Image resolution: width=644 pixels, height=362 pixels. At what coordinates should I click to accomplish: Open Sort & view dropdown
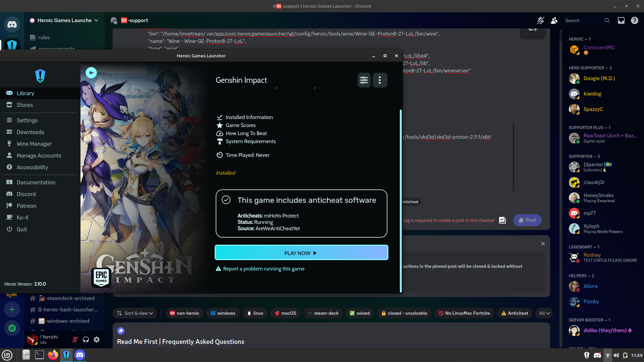135,313
